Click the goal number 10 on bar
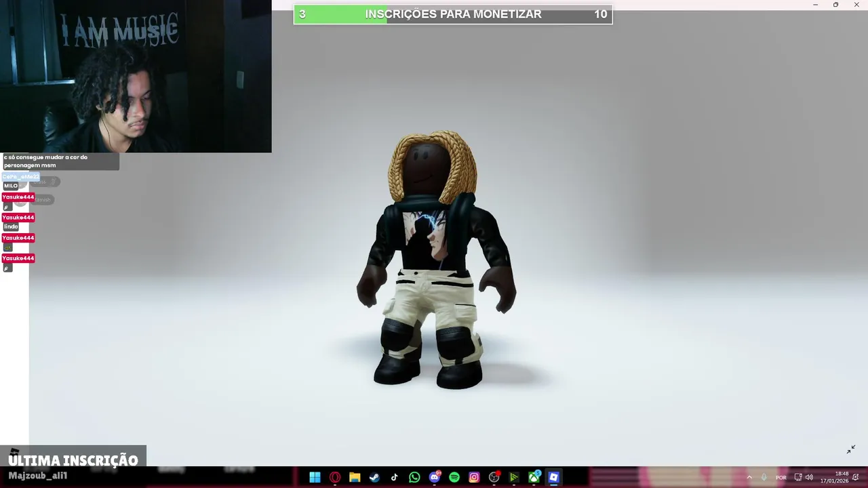The width and height of the screenshot is (868, 488). coord(600,14)
